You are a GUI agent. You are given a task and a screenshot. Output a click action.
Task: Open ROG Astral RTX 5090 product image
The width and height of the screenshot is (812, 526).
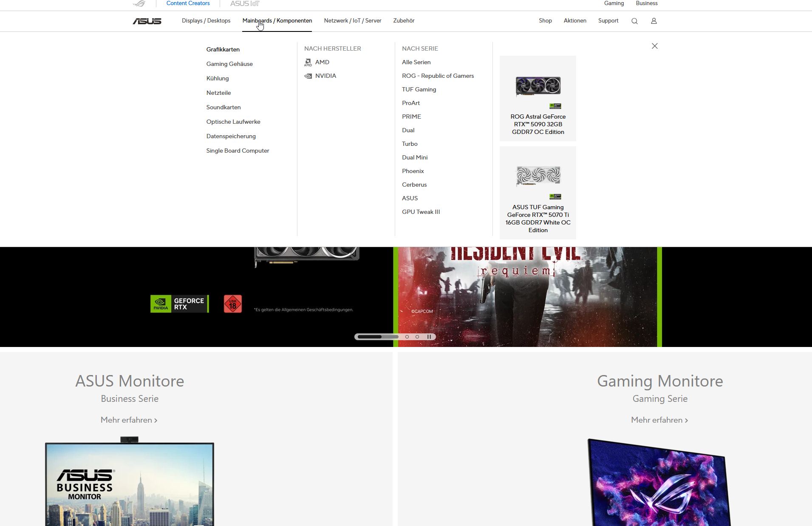(538, 87)
